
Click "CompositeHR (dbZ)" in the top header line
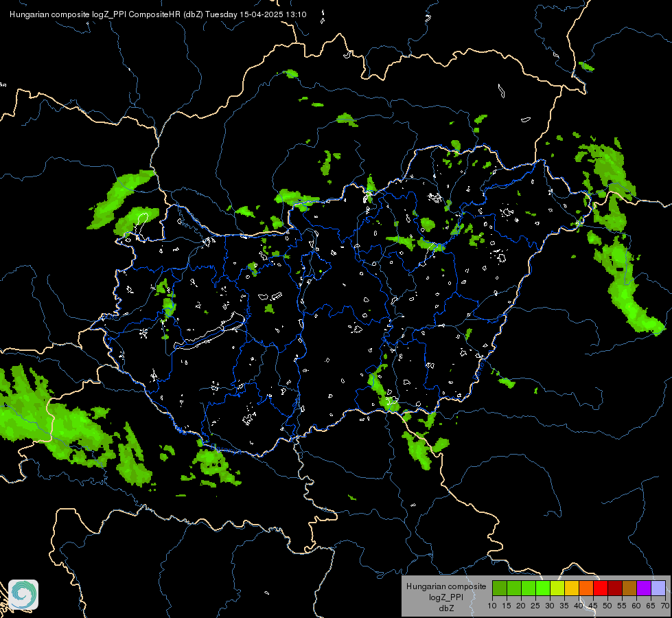click(166, 14)
